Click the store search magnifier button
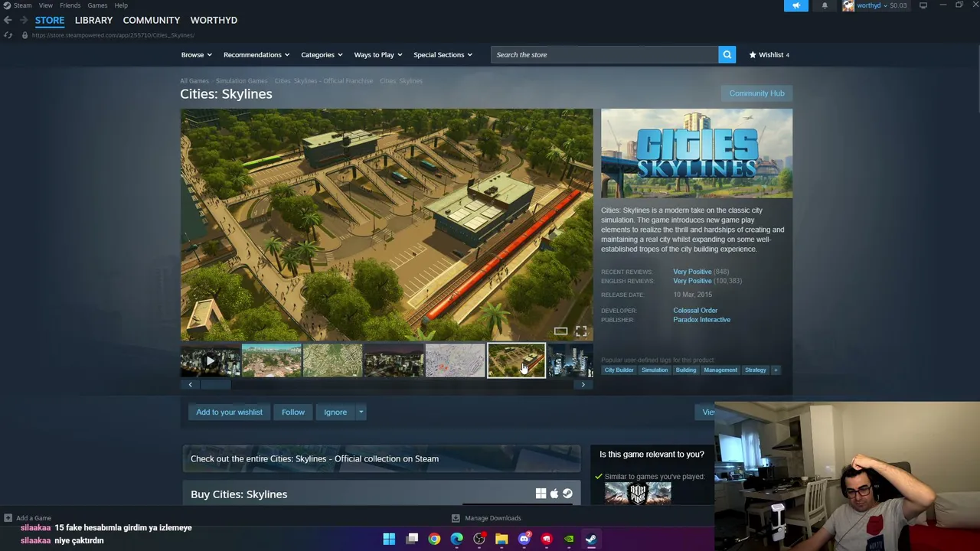Image resolution: width=980 pixels, height=551 pixels. (x=727, y=54)
